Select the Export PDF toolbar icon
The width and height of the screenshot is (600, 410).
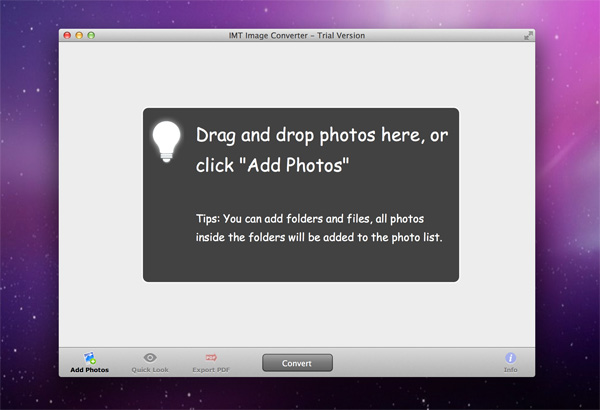211,358
